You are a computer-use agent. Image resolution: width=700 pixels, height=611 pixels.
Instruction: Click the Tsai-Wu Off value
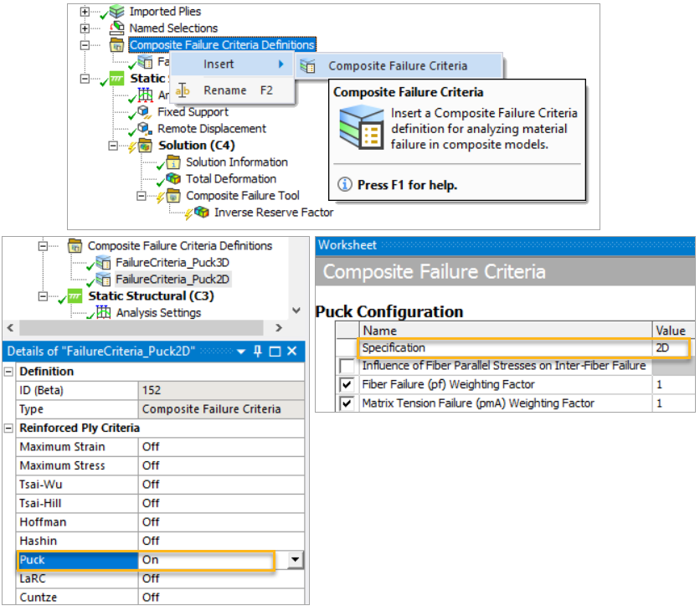pyautogui.click(x=221, y=485)
